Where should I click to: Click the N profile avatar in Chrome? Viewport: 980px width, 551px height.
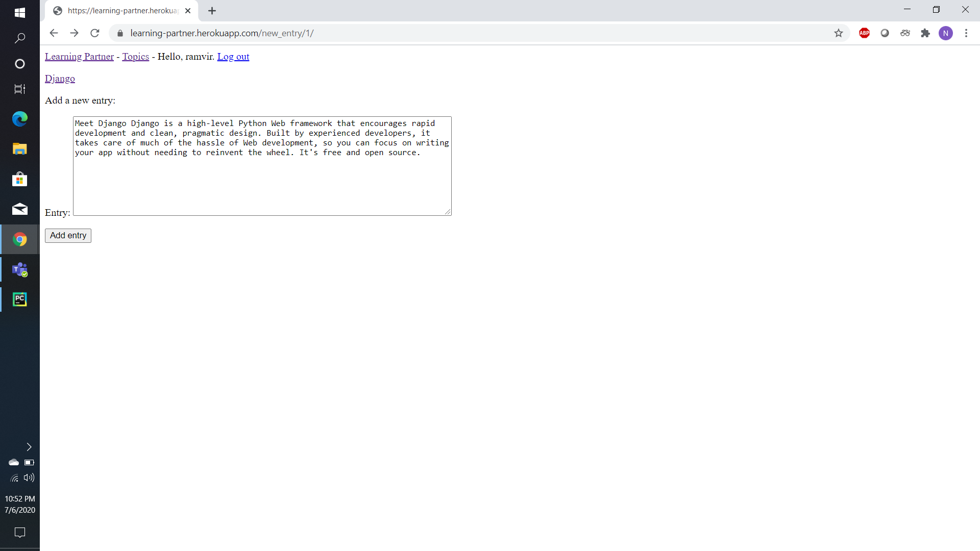(x=946, y=33)
